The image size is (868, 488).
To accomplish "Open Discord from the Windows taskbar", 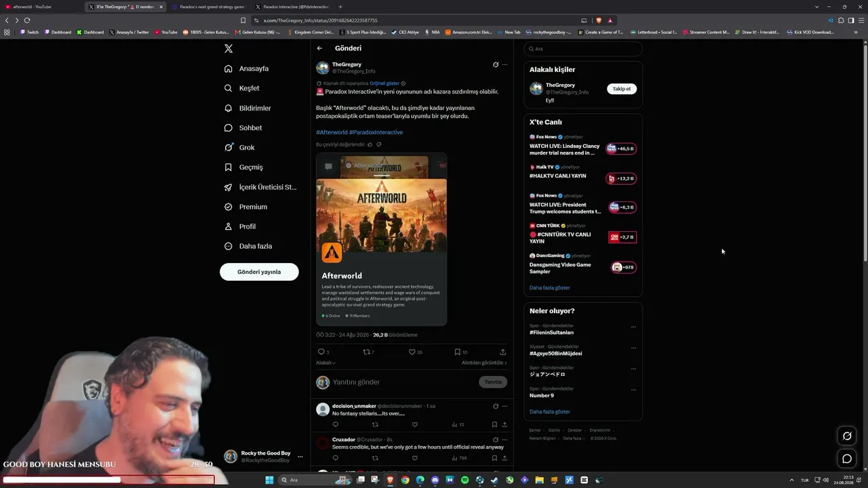I will (x=435, y=480).
